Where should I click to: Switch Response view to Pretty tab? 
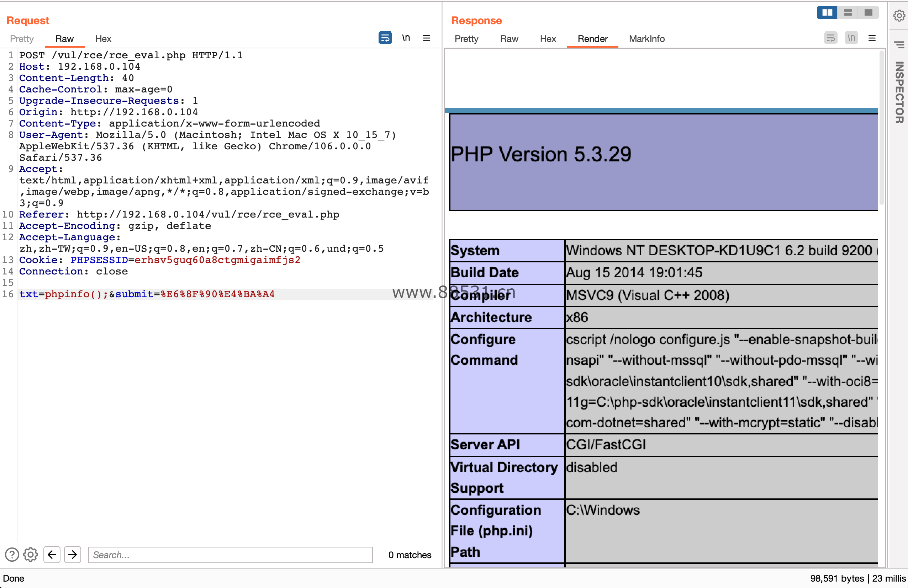[466, 38]
